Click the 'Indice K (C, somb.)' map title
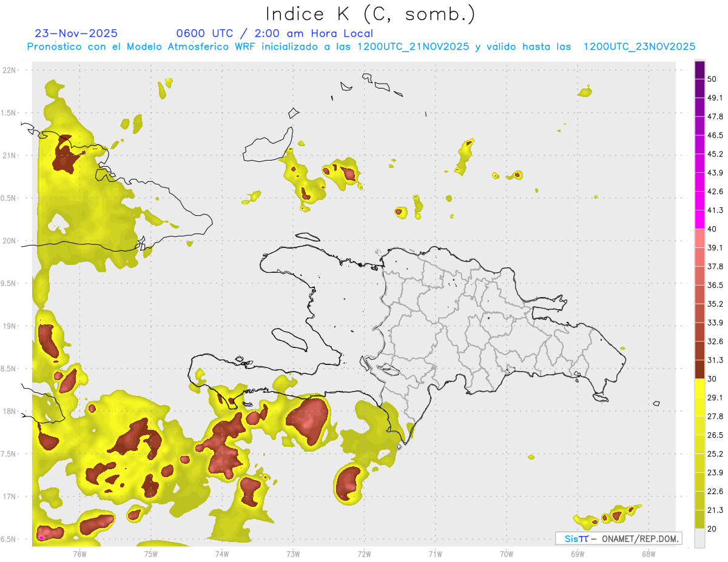Screen dimensions: 728x562 point(371,15)
